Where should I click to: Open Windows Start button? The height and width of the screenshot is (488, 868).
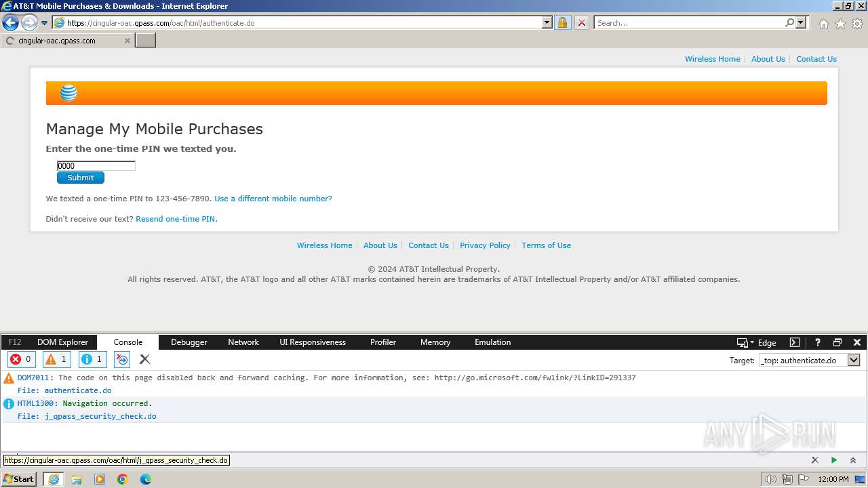pos(19,479)
